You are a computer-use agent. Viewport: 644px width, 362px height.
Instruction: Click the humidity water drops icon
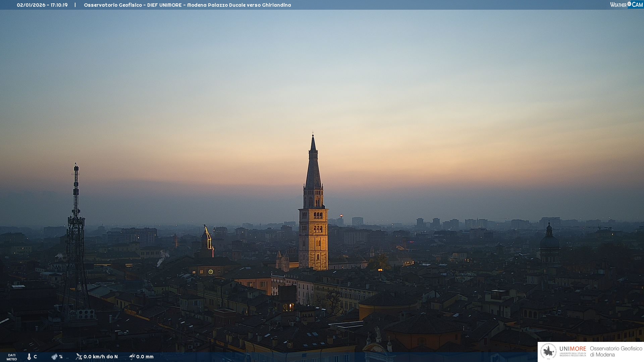click(x=54, y=357)
